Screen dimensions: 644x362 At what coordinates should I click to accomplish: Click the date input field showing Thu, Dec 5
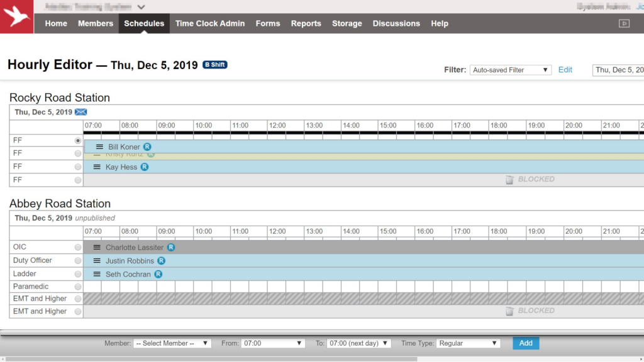click(x=618, y=70)
